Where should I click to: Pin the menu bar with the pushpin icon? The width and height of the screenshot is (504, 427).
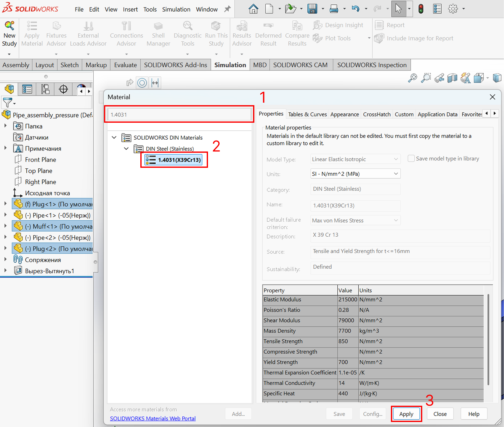(x=227, y=9)
